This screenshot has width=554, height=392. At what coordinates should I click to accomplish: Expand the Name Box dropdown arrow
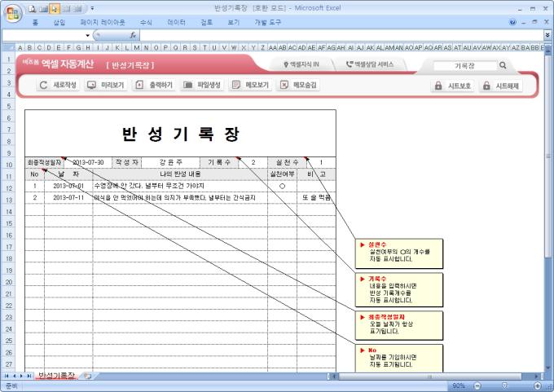click(87, 35)
